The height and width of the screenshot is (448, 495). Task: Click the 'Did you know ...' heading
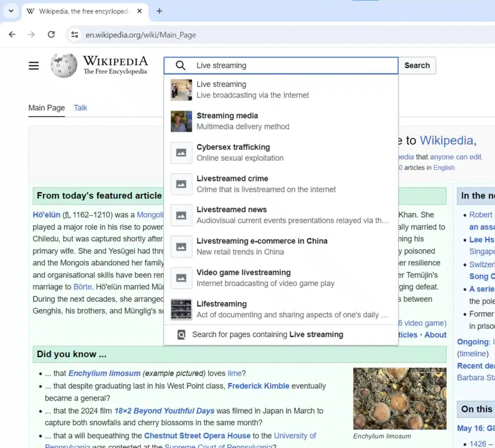(72, 354)
